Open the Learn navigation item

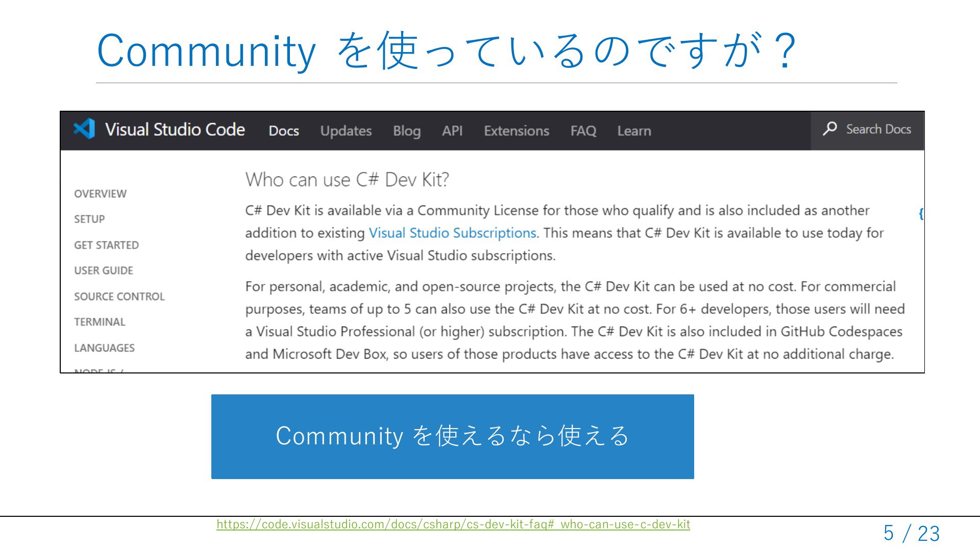pyautogui.click(x=634, y=131)
